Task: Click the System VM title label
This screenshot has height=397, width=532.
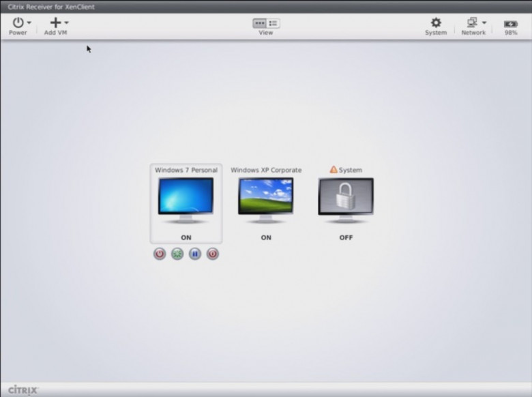Action: tap(350, 170)
